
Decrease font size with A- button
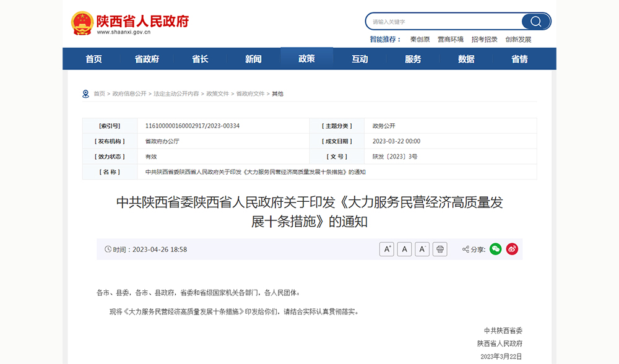422,249
